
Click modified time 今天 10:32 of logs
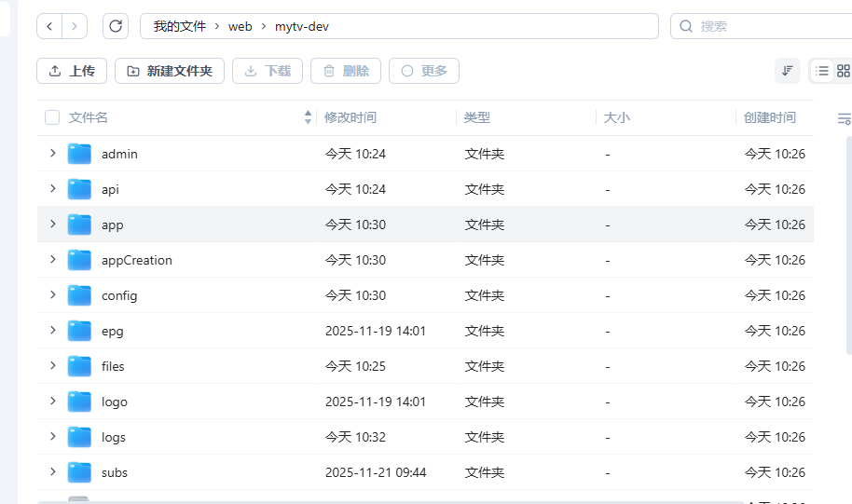(355, 437)
